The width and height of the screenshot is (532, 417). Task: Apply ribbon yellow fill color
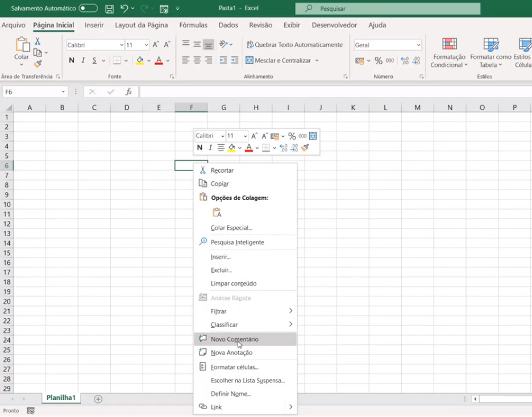click(x=140, y=61)
